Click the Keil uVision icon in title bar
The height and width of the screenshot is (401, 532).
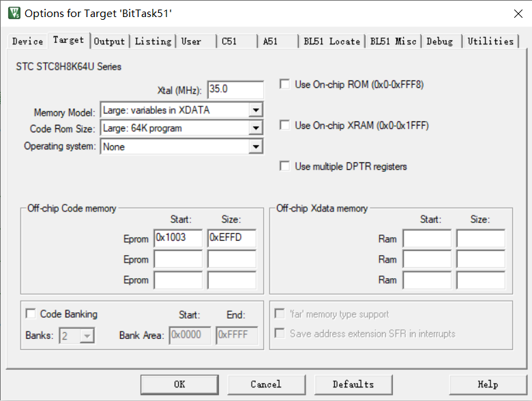click(14, 13)
